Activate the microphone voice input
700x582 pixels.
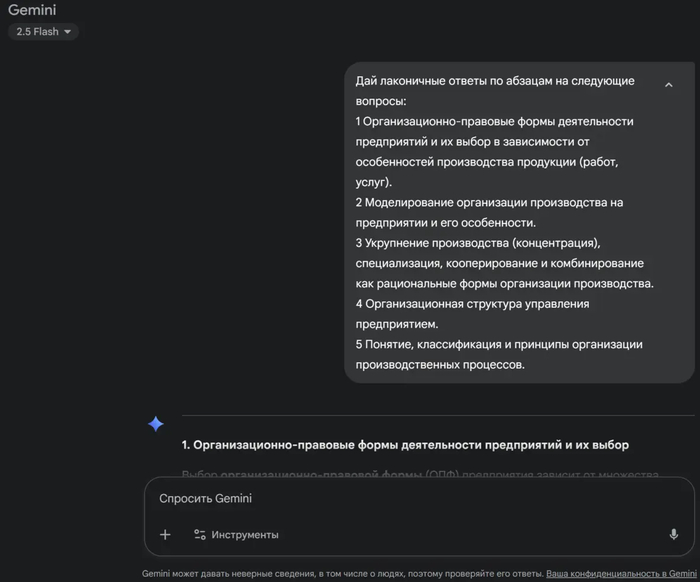click(673, 535)
